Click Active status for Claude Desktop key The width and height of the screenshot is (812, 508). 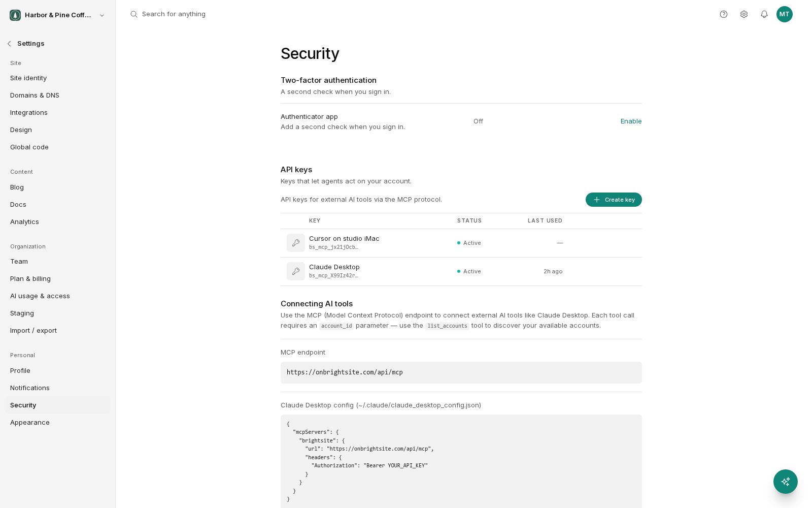pyautogui.click(x=469, y=271)
